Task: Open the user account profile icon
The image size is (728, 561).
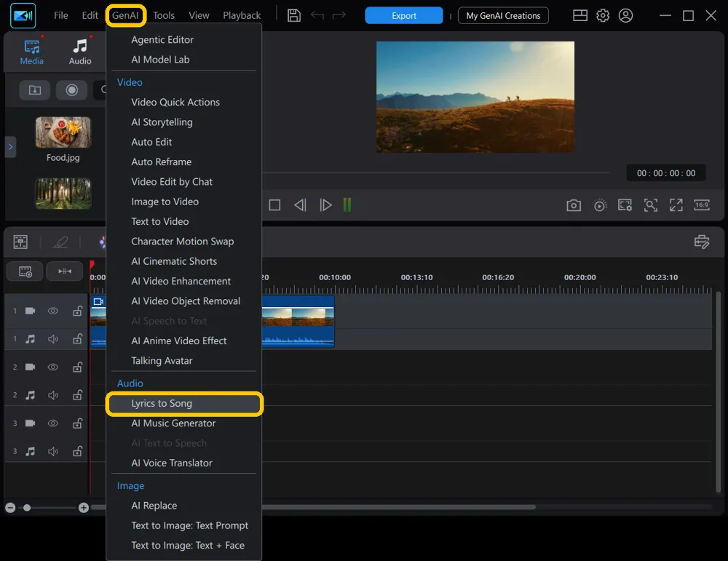Action: [x=625, y=15]
